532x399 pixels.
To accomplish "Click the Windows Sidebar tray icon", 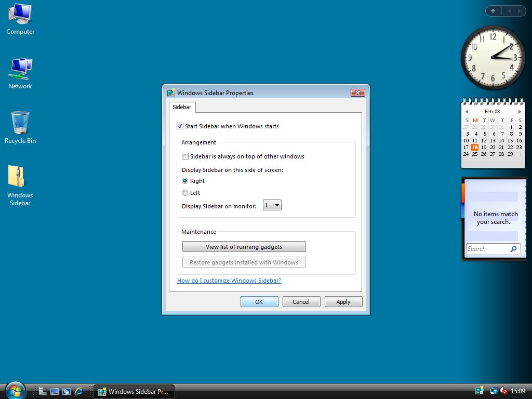I will click(x=479, y=391).
